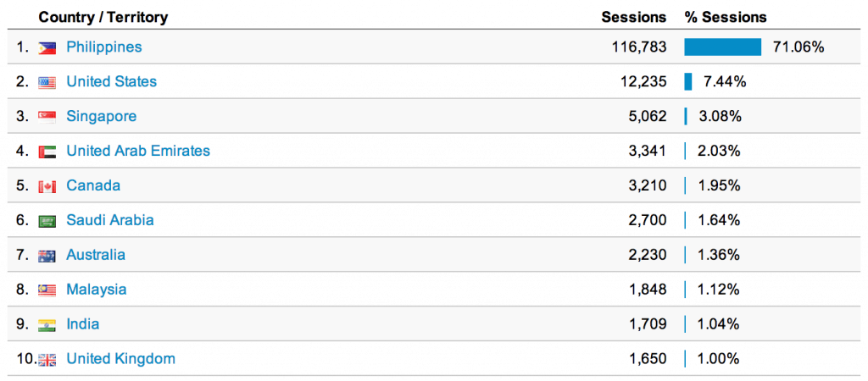Screen dimensions: 868x381
Task: Open the United States country link
Action: (x=111, y=82)
